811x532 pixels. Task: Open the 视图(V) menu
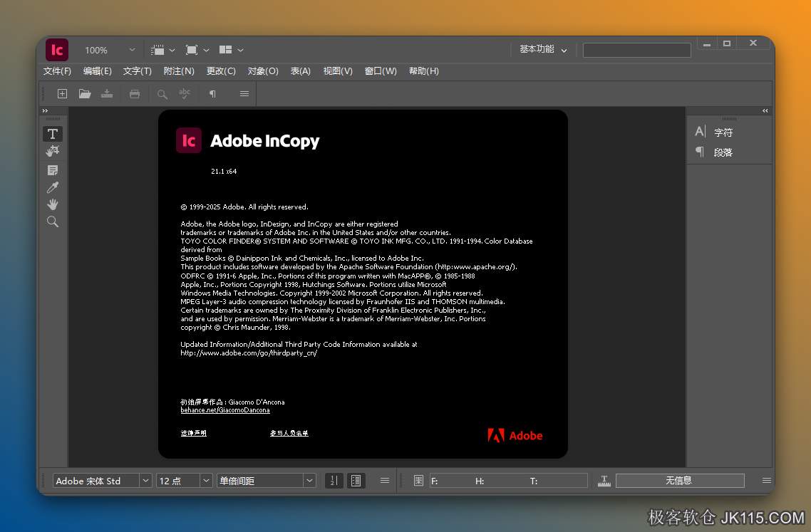point(338,71)
